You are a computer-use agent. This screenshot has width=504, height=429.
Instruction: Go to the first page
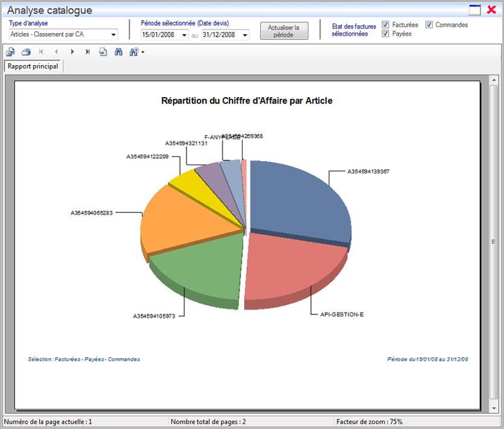coord(41,52)
